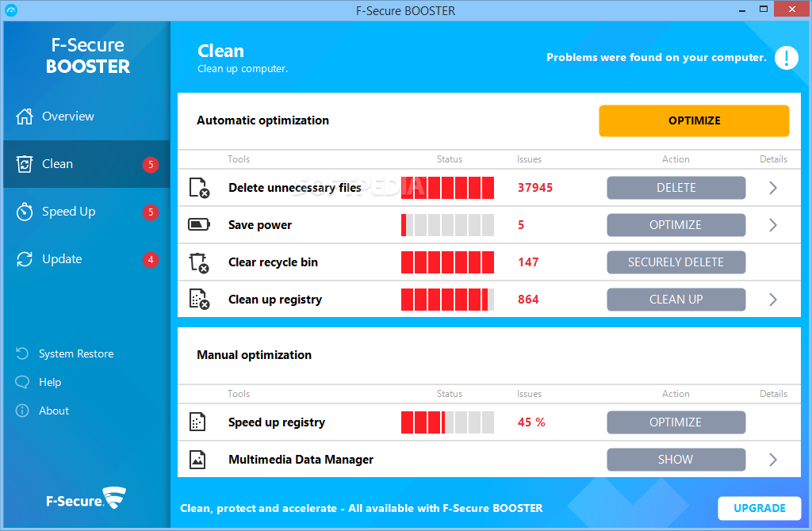Click the Multimedia Data Manager image icon
The image size is (812, 531).
click(197, 459)
